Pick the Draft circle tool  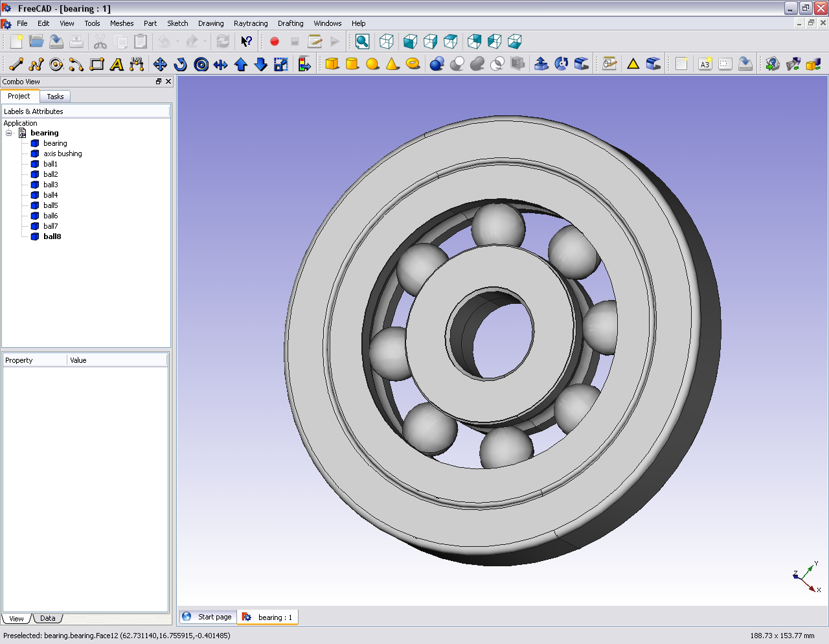point(56,64)
